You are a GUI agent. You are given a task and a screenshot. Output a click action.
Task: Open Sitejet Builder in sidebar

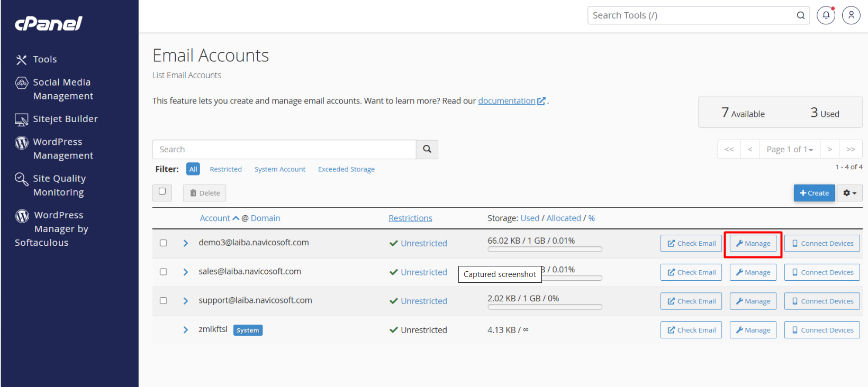click(65, 119)
